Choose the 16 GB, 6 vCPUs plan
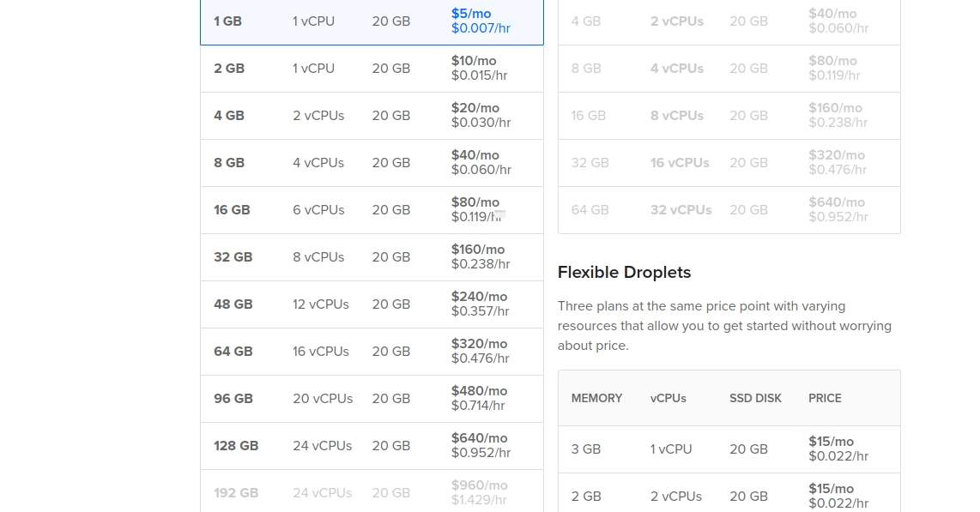 pyautogui.click(x=372, y=210)
